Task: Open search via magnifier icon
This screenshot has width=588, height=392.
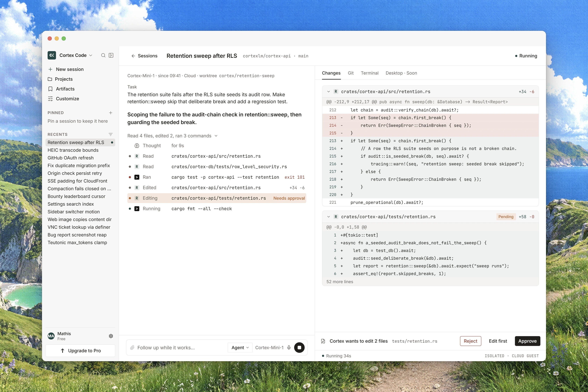Action: [103, 55]
